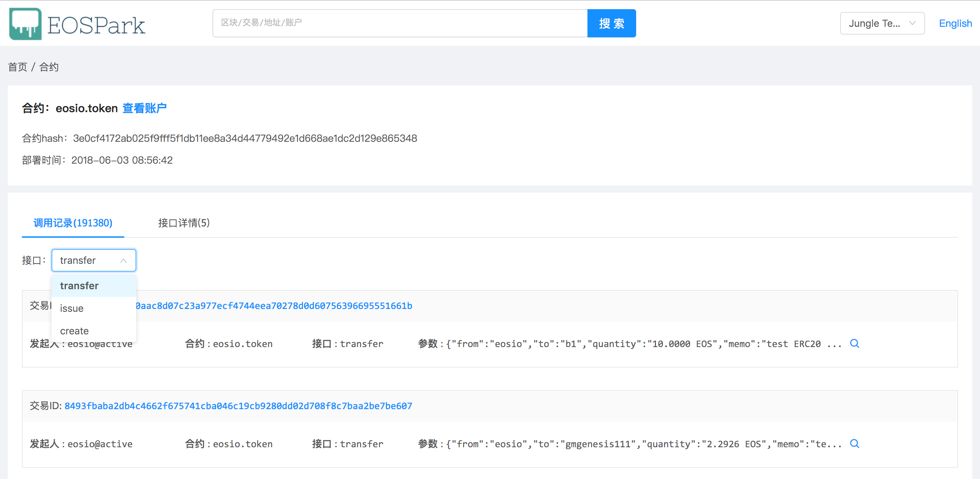This screenshot has height=479, width=980.
Task: Click 接口: transfer in second record
Action: [x=348, y=444]
